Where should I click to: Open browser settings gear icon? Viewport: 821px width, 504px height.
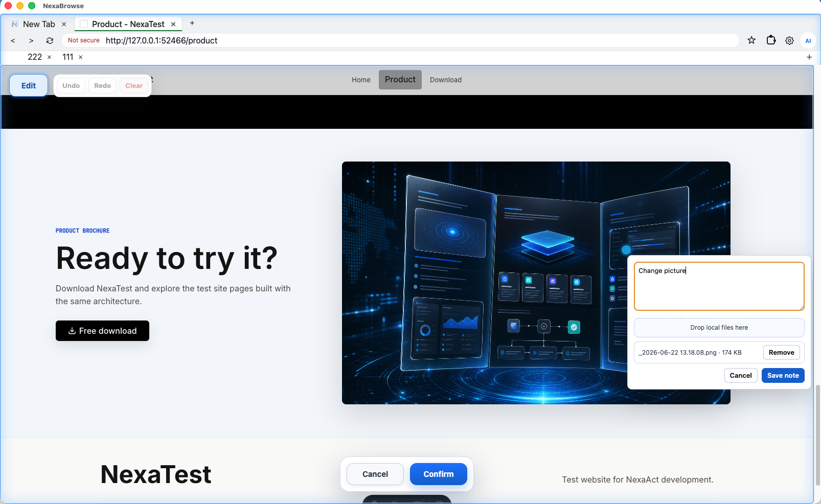pyautogui.click(x=789, y=40)
